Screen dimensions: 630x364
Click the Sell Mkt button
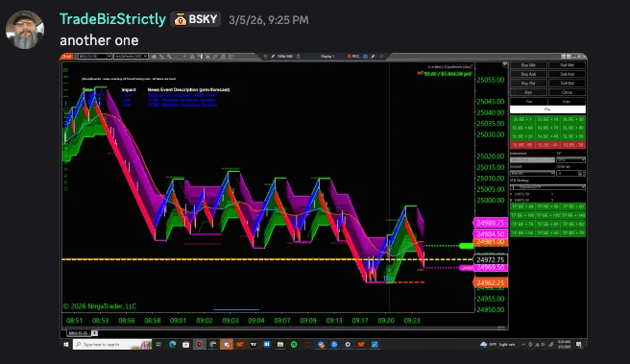(x=567, y=65)
